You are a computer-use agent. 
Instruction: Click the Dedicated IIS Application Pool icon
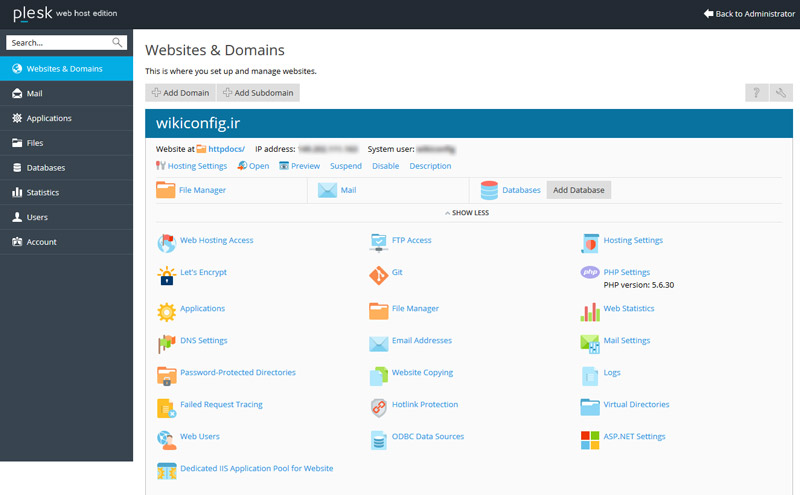(x=166, y=471)
